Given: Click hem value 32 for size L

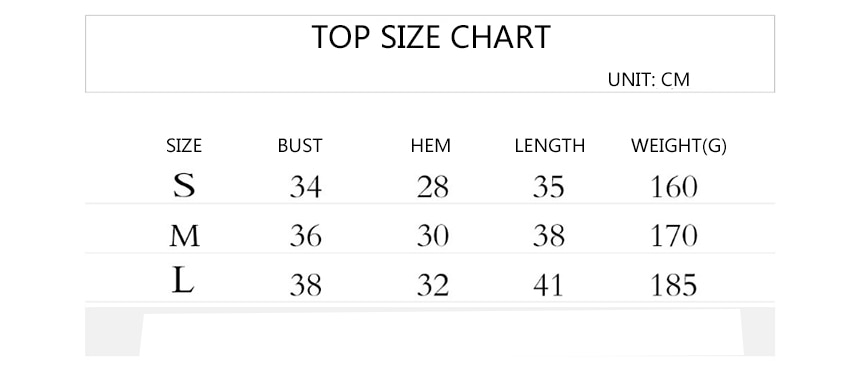Looking at the screenshot, I should 433,285.
